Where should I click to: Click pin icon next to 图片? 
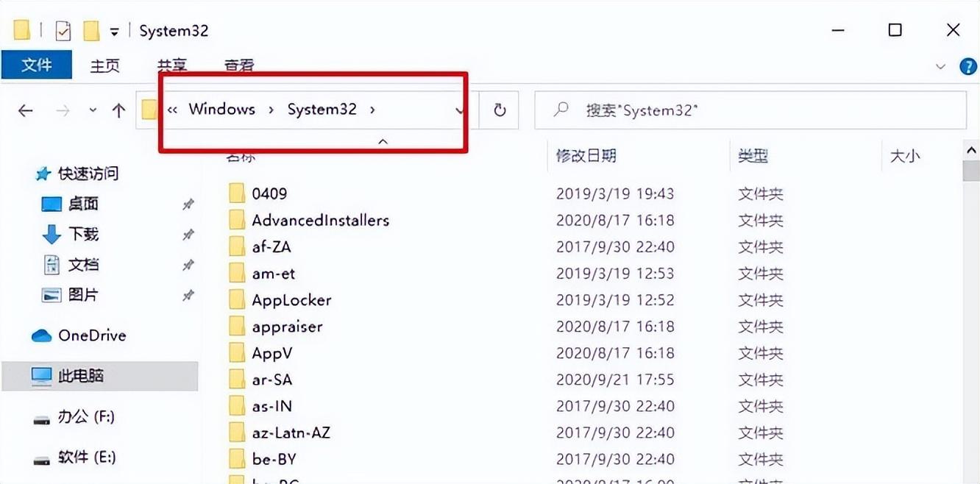188,295
